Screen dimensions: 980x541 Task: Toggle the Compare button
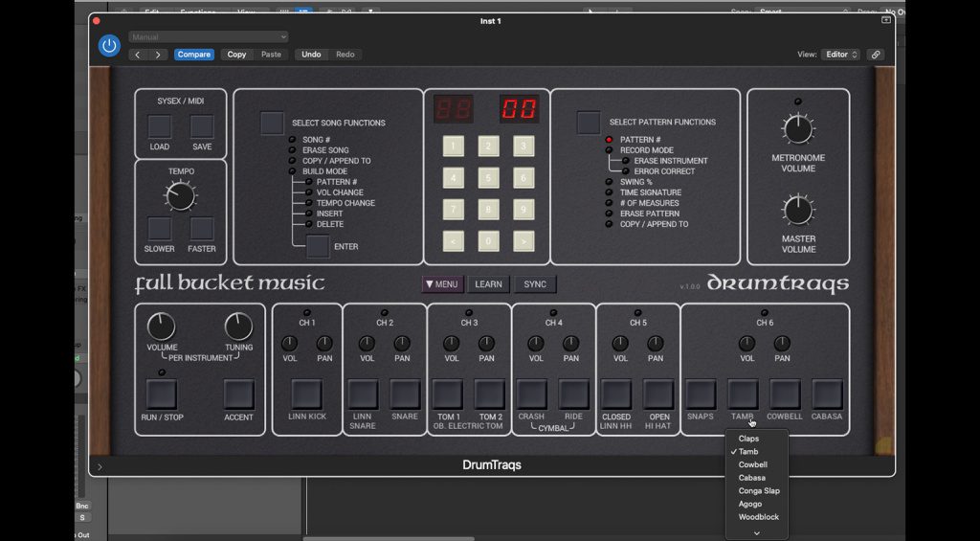tap(193, 55)
